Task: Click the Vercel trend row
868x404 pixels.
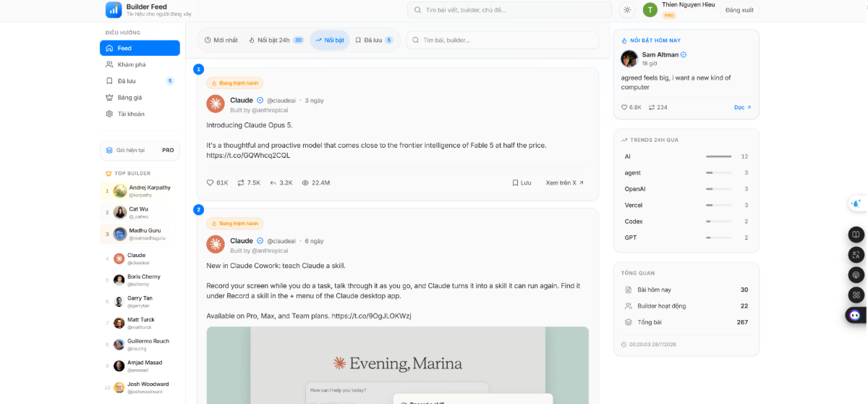Action: [686, 205]
